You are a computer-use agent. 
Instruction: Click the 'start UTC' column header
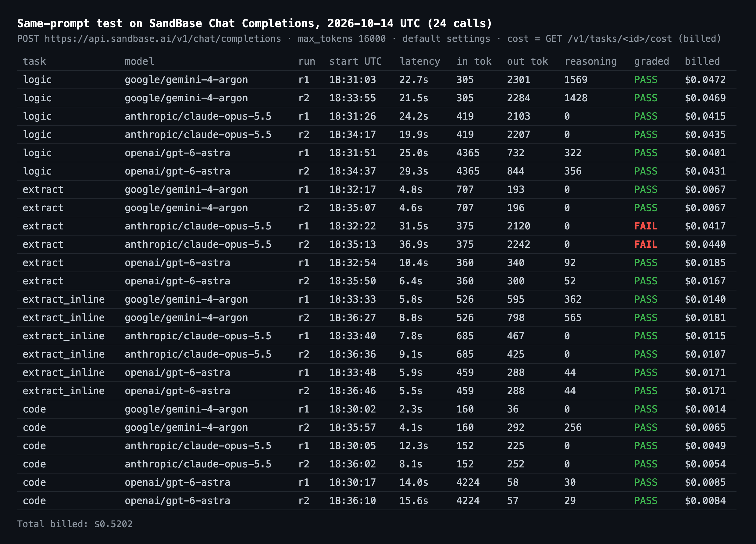pos(355,61)
